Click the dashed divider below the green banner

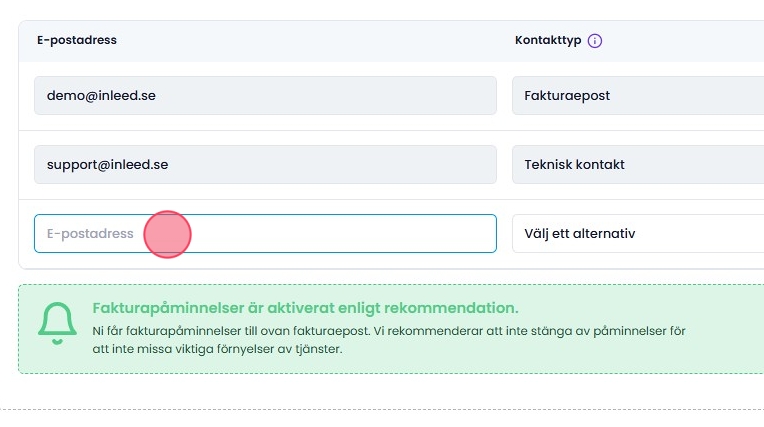pos(382,409)
